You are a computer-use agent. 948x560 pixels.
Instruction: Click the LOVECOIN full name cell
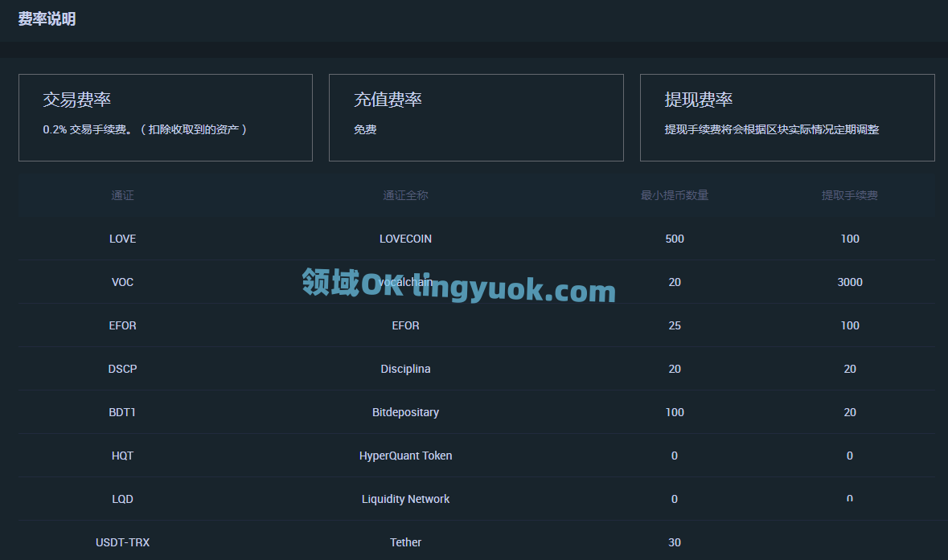pyautogui.click(x=405, y=239)
